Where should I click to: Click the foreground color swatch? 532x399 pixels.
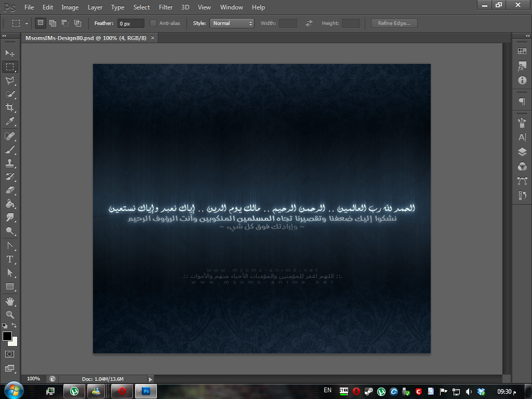click(7, 336)
